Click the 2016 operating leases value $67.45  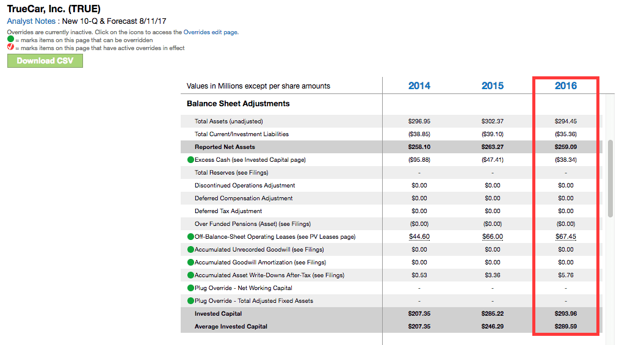[x=565, y=236]
